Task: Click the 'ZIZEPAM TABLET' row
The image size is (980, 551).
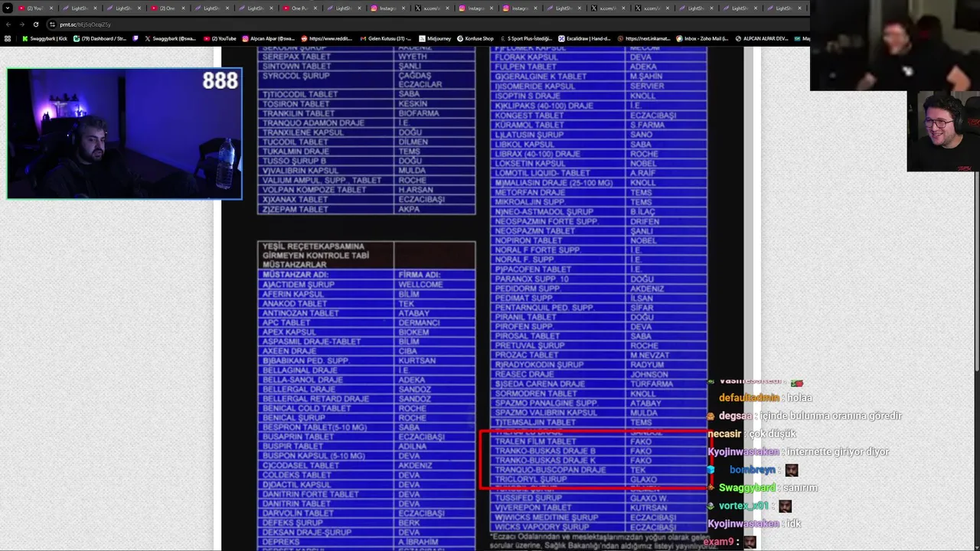Action: [x=366, y=209]
